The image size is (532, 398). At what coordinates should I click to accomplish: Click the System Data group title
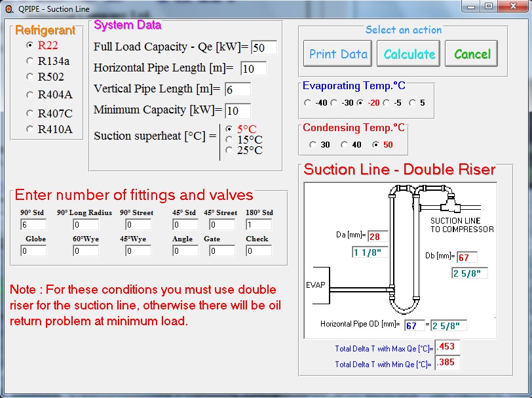click(x=128, y=25)
